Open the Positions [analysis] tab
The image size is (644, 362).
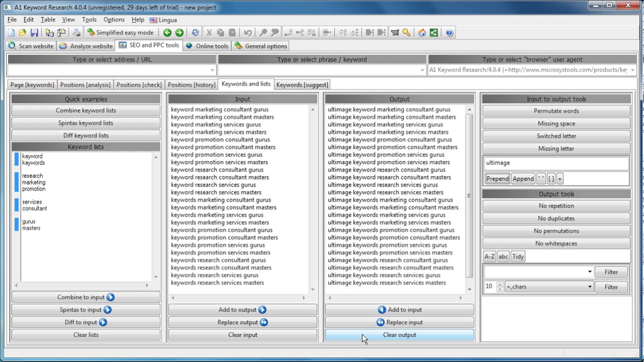85,84
